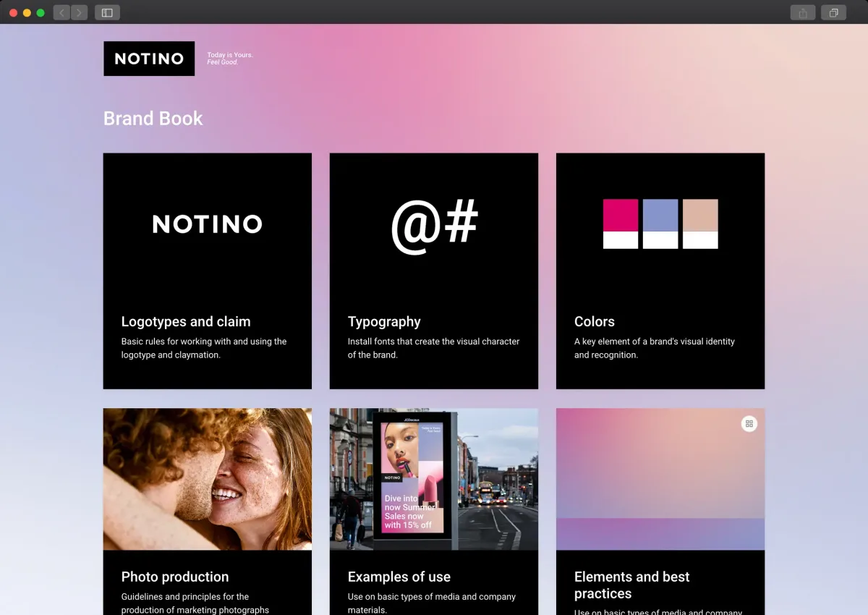Image resolution: width=868 pixels, height=615 pixels.
Task: Click the white NOTINO logotype in card
Action: coord(208,224)
